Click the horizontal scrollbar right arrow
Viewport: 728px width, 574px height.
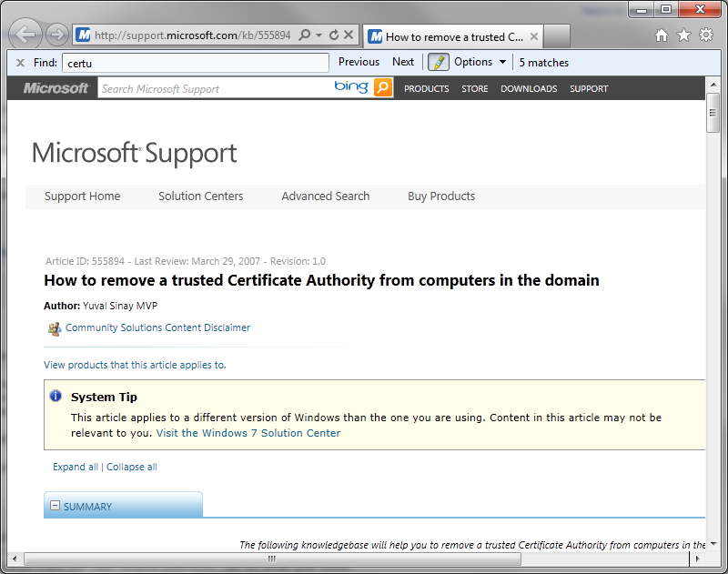coord(697,559)
